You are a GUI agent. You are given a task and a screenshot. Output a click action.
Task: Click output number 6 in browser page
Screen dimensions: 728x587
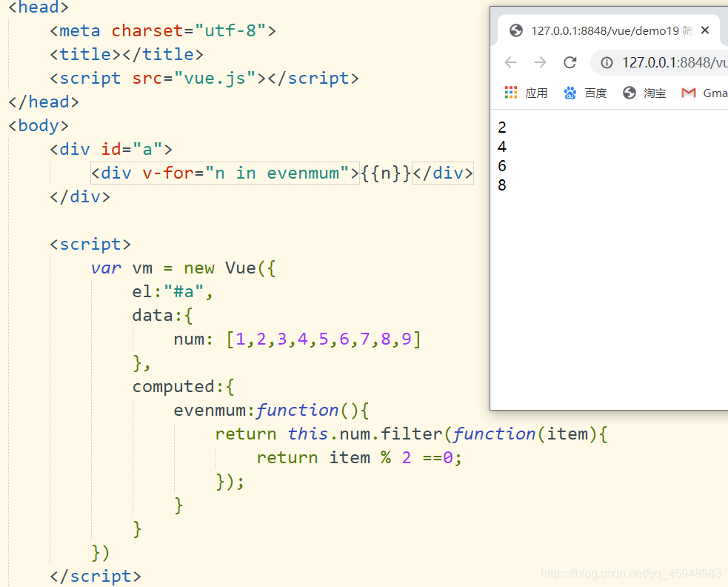pyautogui.click(x=502, y=166)
